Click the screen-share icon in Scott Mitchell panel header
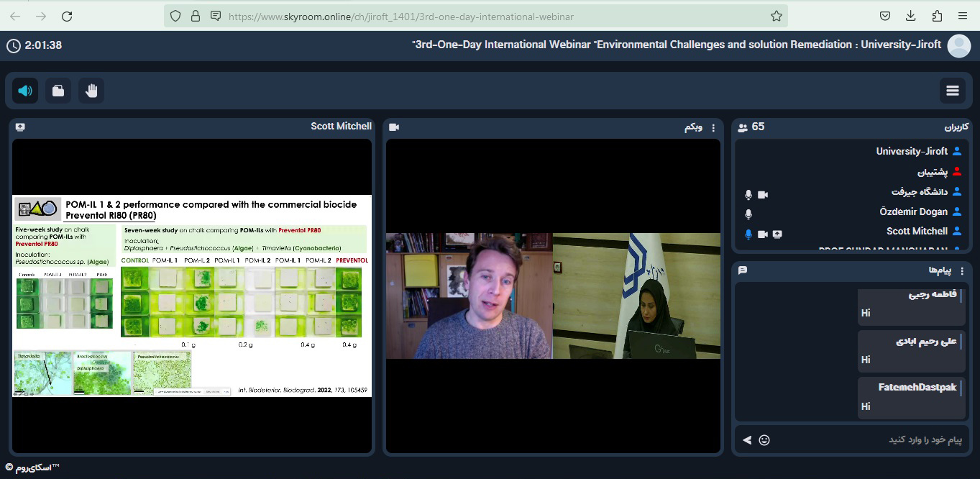Screen dimensions: 980x479 pos(20,127)
